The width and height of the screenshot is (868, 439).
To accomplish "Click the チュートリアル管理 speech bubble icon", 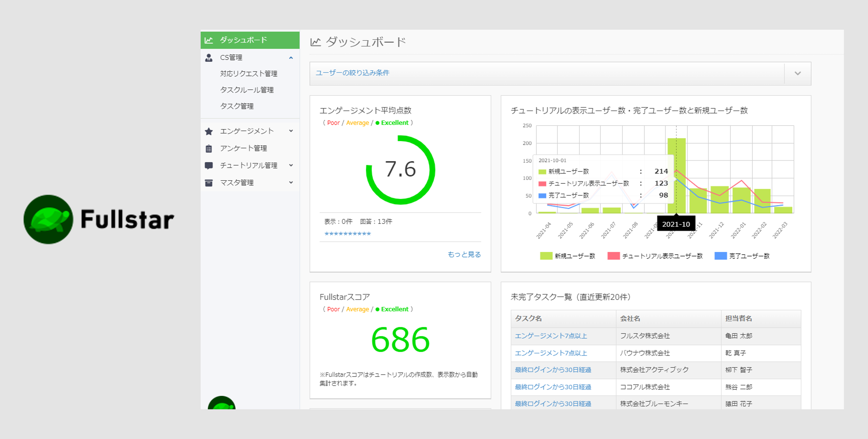I will tap(209, 166).
